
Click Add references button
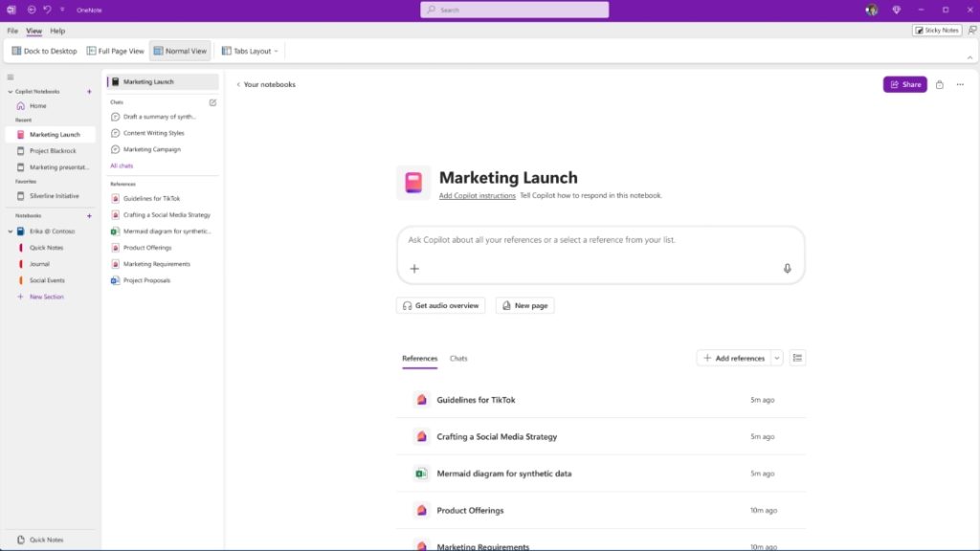click(x=734, y=358)
